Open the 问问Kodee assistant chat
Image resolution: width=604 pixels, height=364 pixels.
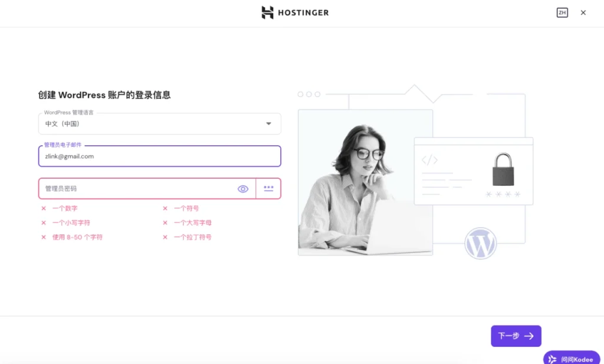pyautogui.click(x=572, y=359)
